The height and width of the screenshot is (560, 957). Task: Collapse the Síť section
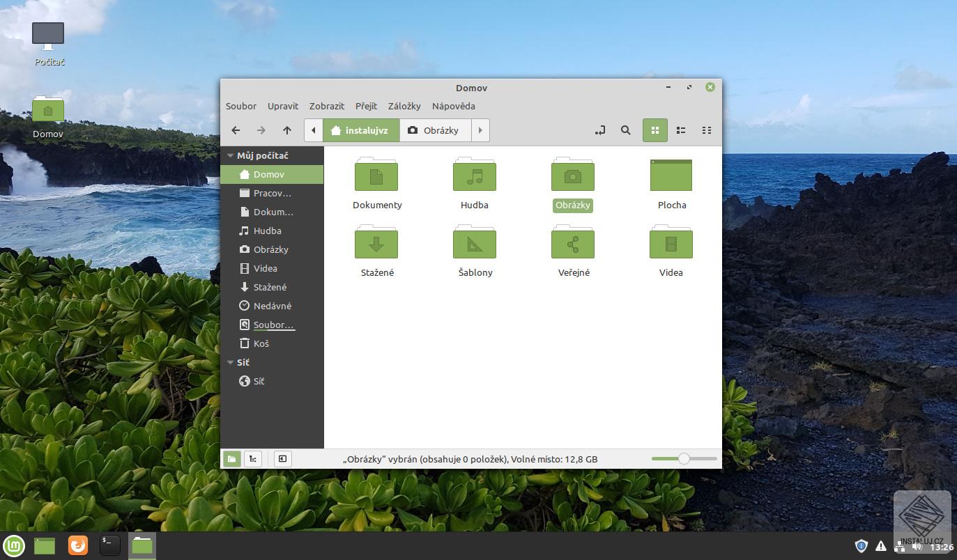coord(230,362)
